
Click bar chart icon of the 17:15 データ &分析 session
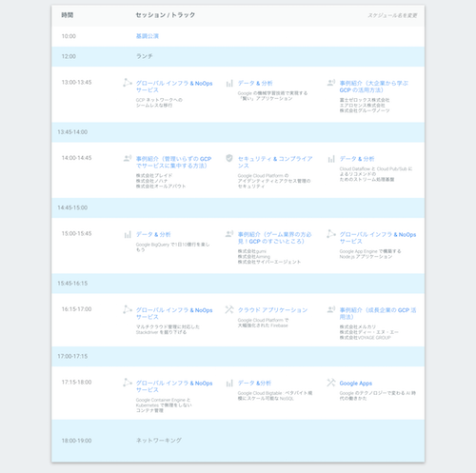[229, 384]
